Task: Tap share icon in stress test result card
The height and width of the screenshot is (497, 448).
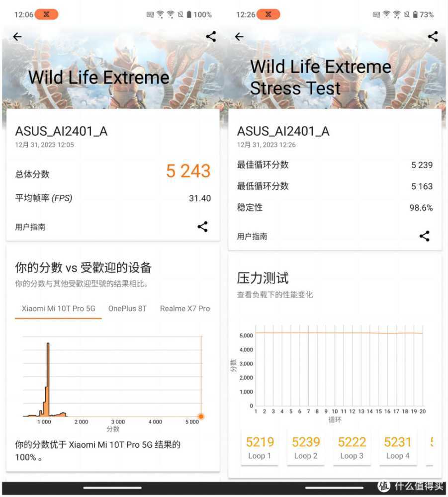Action: pos(424,236)
